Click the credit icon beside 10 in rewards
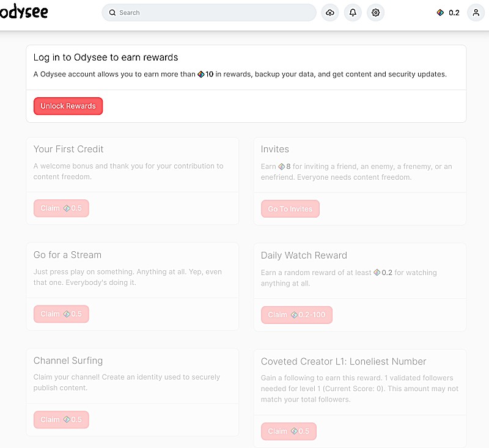The width and height of the screenshot is (489, 448). pos(201,74)
